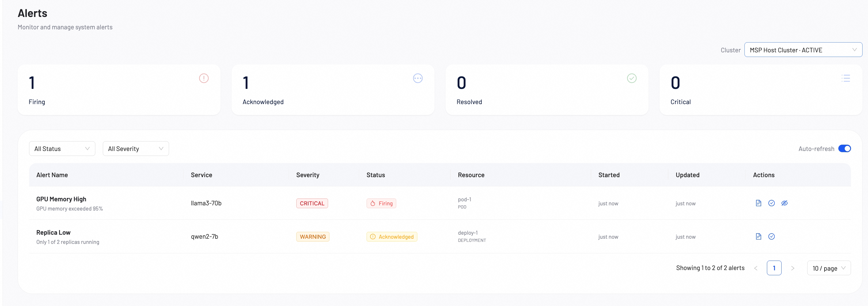Viewport: 868px width, 306px height.
Task: Click the flame icon in Firing status badge
Action: coord(373,203)
